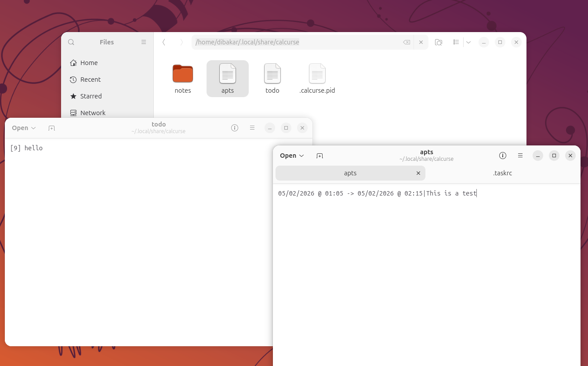Screen dimensions: 588x366
Task: Switch Files to list view
Action: pos(456,42)
